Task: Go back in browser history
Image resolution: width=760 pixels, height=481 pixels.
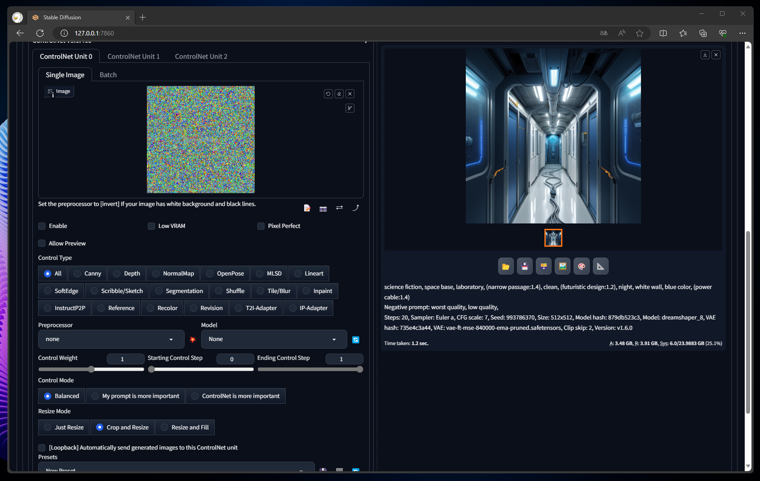Action: [x=20, y=33]
